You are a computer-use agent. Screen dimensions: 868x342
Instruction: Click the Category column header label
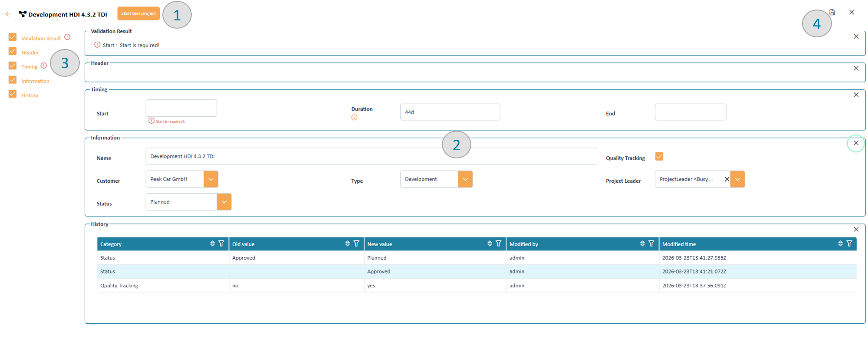click(111, 244)
